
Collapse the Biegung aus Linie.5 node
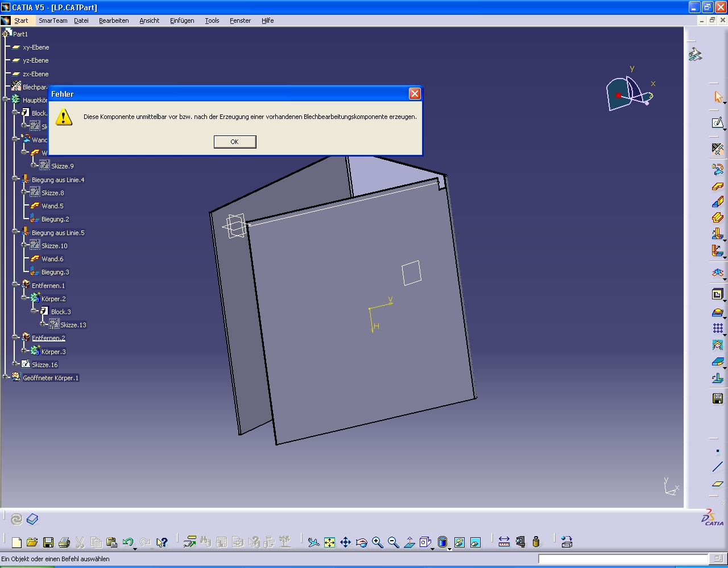[15, 232]
